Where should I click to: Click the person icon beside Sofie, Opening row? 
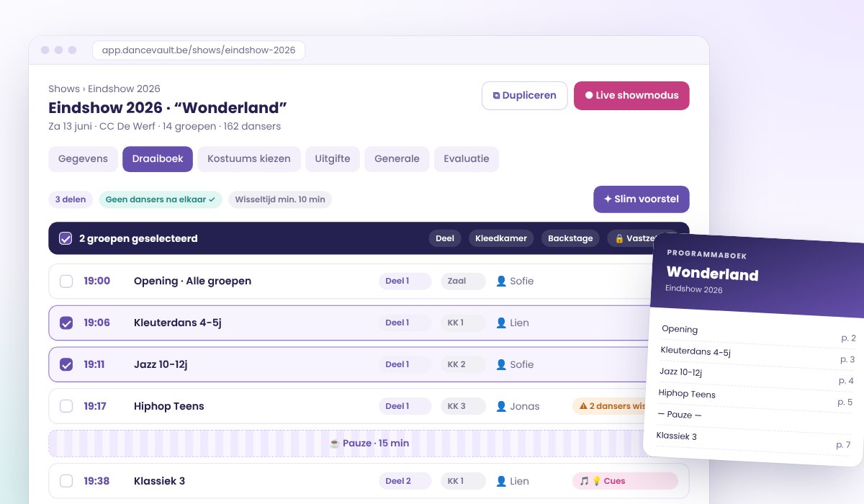click(501, 282)
